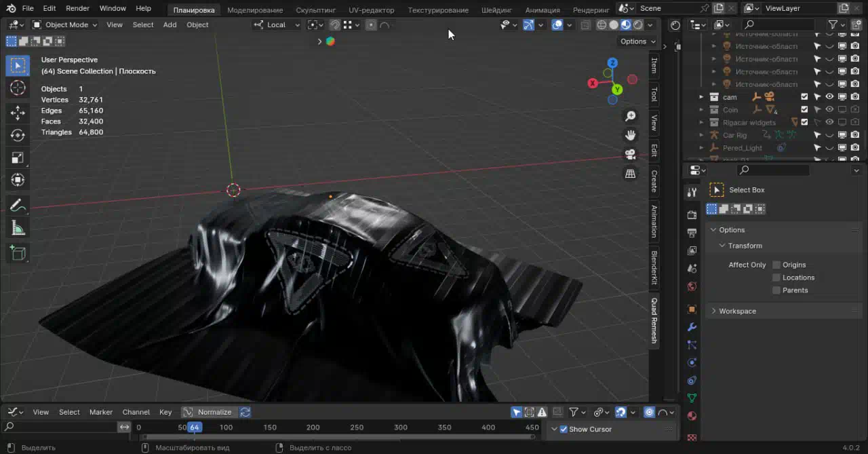Click the Pered_Light object in outliner

tap(742, 148)
